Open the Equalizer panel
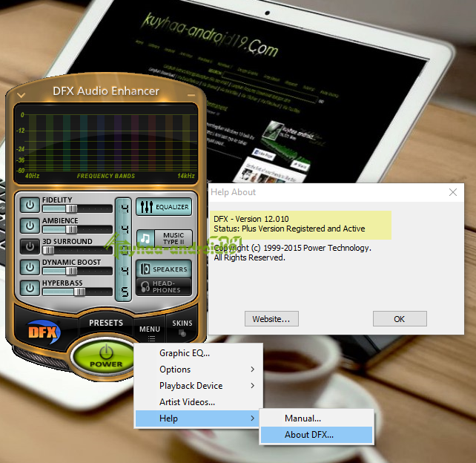 [x=164, y=207]
